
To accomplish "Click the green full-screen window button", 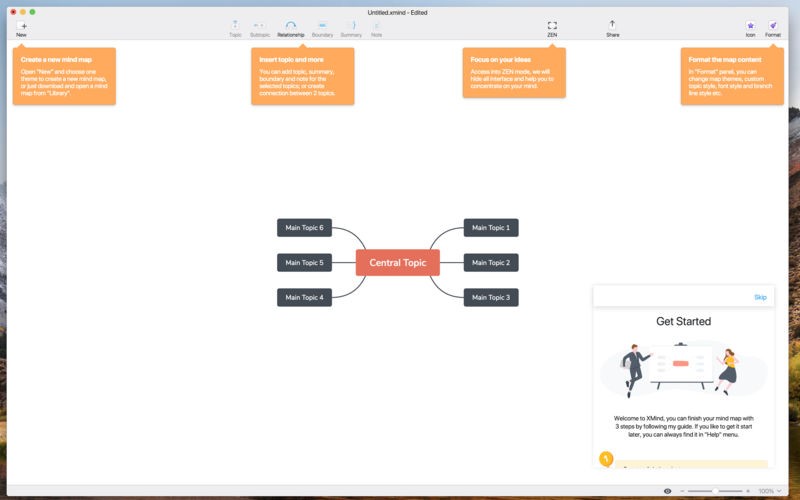I will tap(33, 12).
